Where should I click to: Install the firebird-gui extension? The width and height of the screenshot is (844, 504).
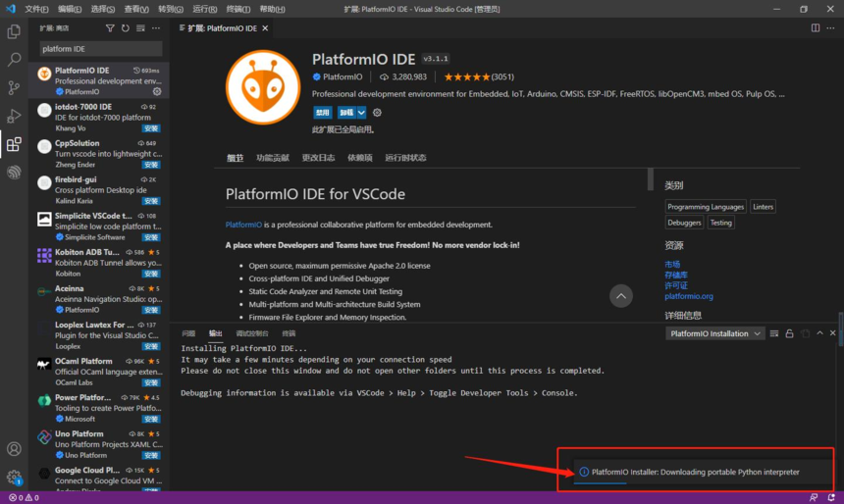pyautogui.click(x=151, y=201)
